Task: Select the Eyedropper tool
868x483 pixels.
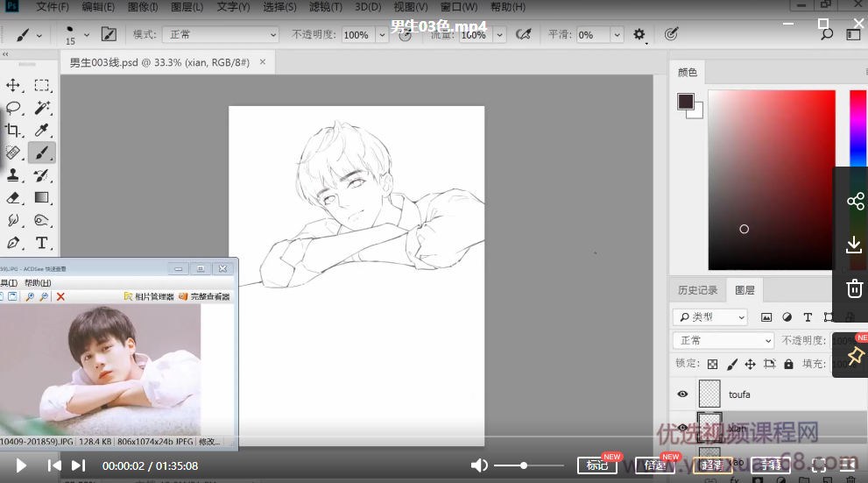Action: tap(41, 131)
